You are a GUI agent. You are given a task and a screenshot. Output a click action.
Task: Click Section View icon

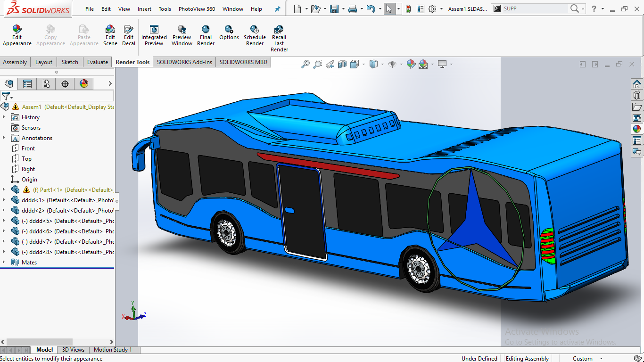click(x=342, y=64)
